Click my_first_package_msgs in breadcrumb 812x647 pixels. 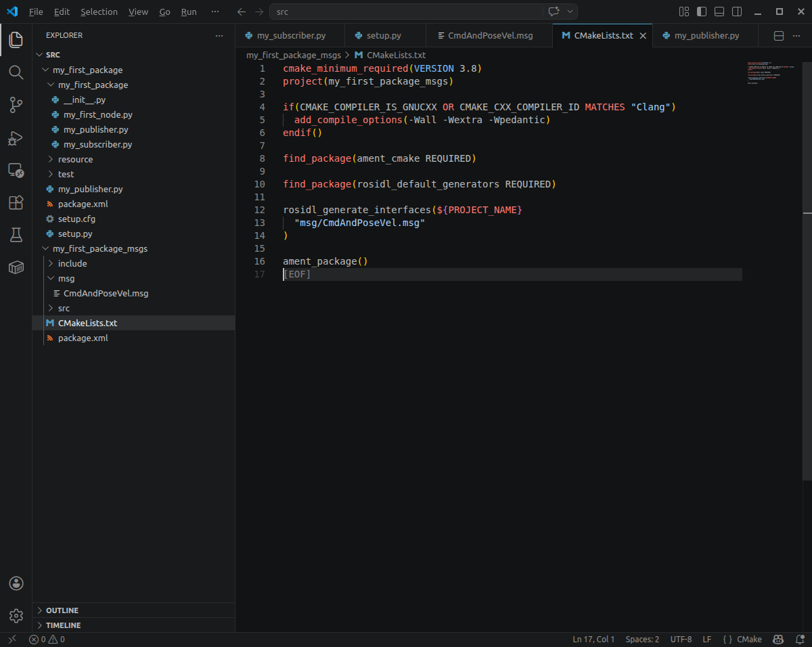pos(294,55)
